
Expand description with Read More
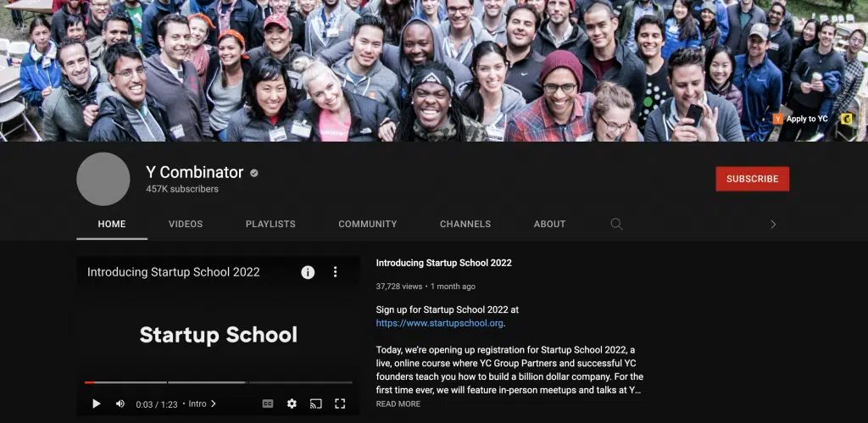click(398, 404)
